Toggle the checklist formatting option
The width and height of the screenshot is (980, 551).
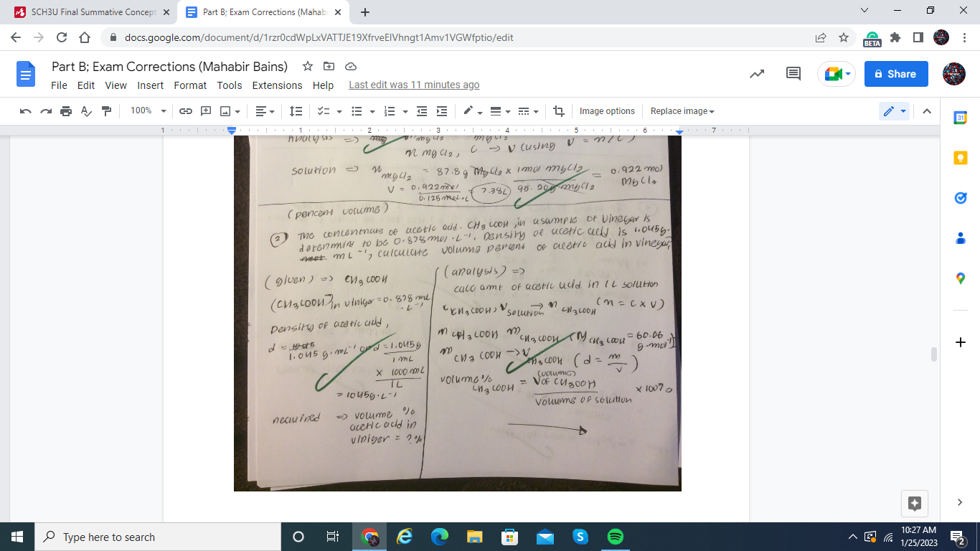[323, 110]
